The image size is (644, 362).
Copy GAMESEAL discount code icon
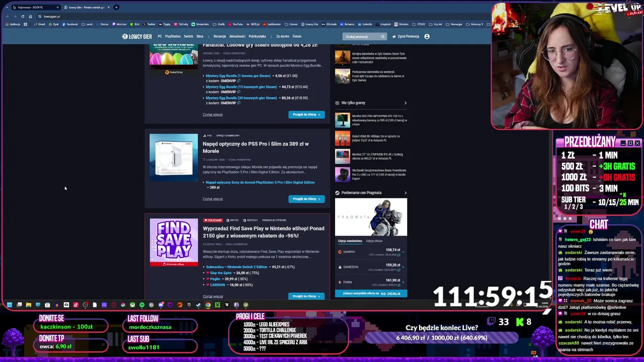[399, 269]
